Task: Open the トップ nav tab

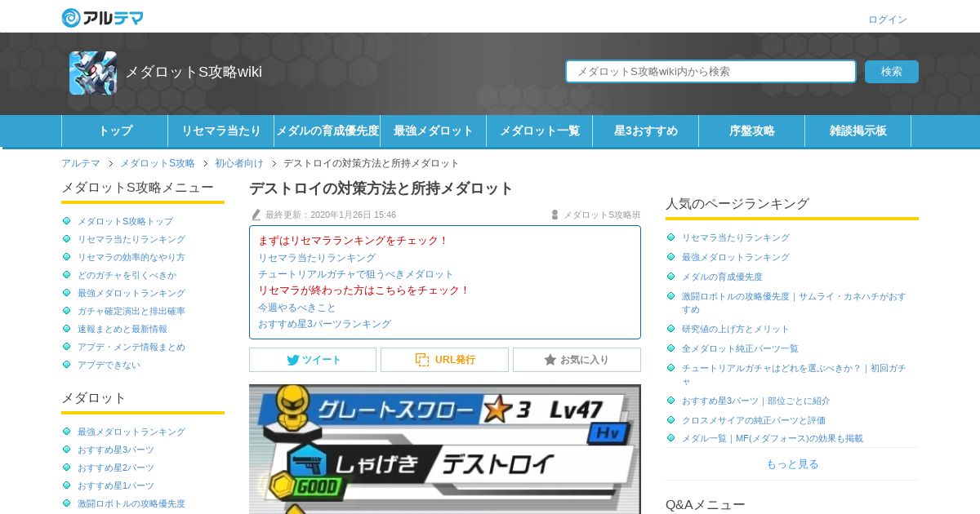Action: pyautogui.click(x=115, y=131)
